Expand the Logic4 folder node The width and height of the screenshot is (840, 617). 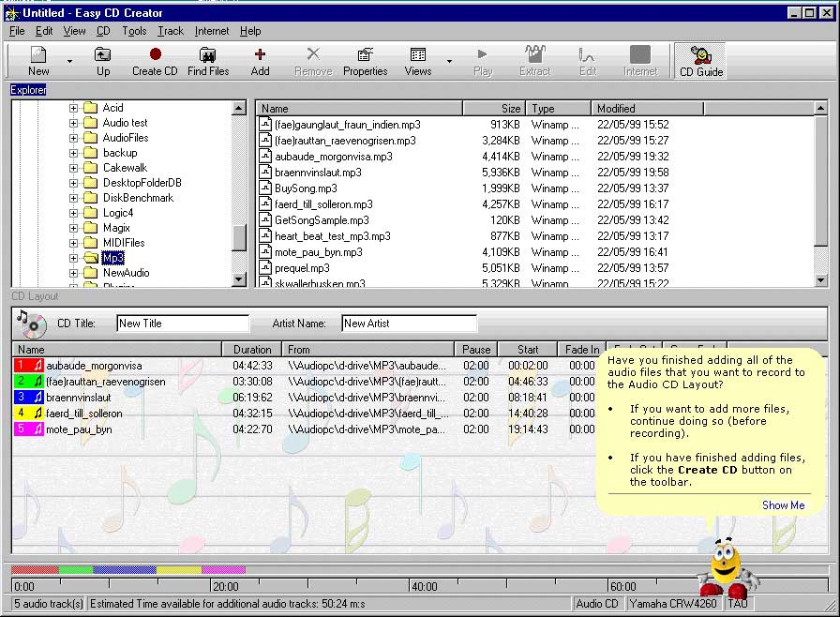73,213
